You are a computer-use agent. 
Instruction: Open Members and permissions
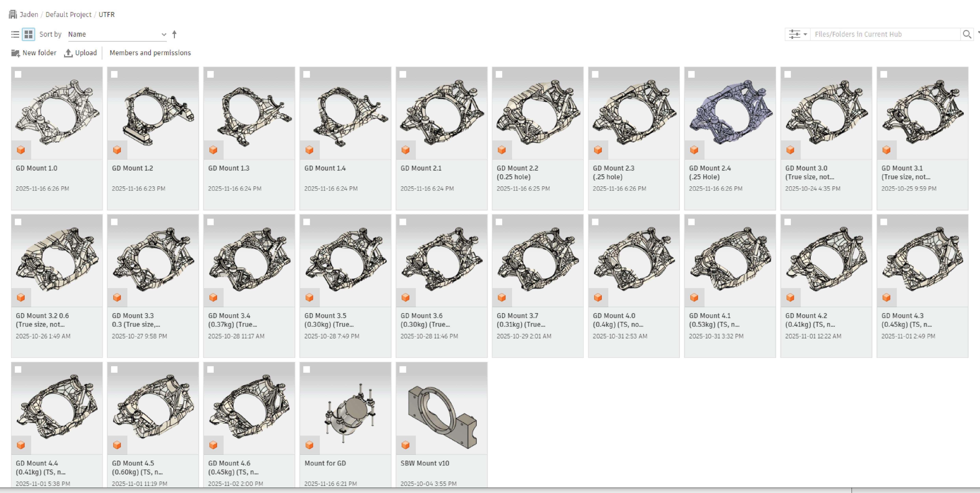tap(150, 53)
